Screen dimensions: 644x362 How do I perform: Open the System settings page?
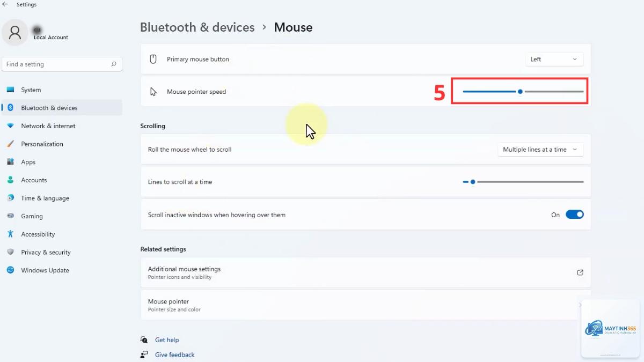click(x=62, y=90)
